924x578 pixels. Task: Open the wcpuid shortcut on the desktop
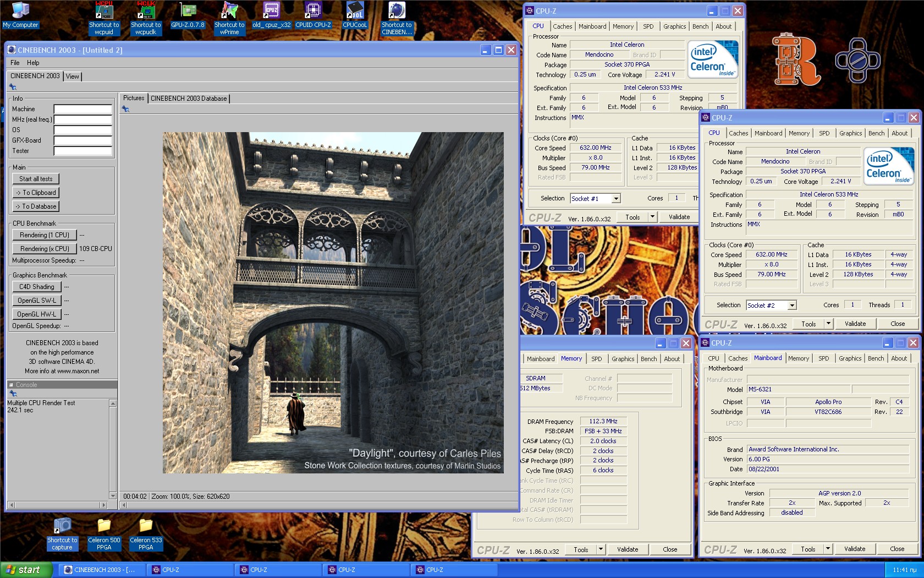tap(104, 19)
